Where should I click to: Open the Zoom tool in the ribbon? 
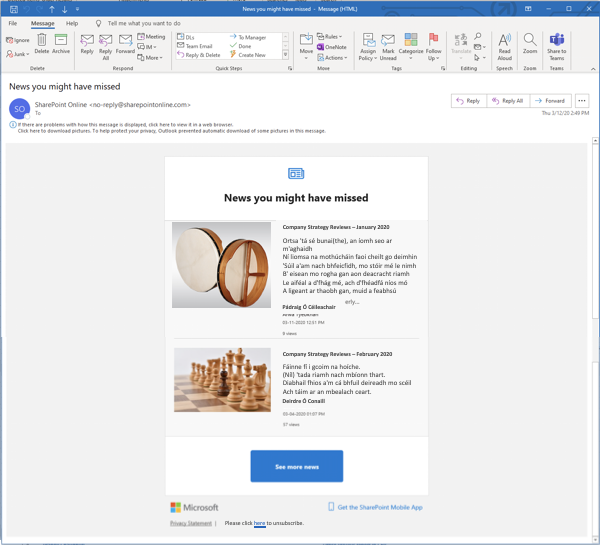[530, 43]
